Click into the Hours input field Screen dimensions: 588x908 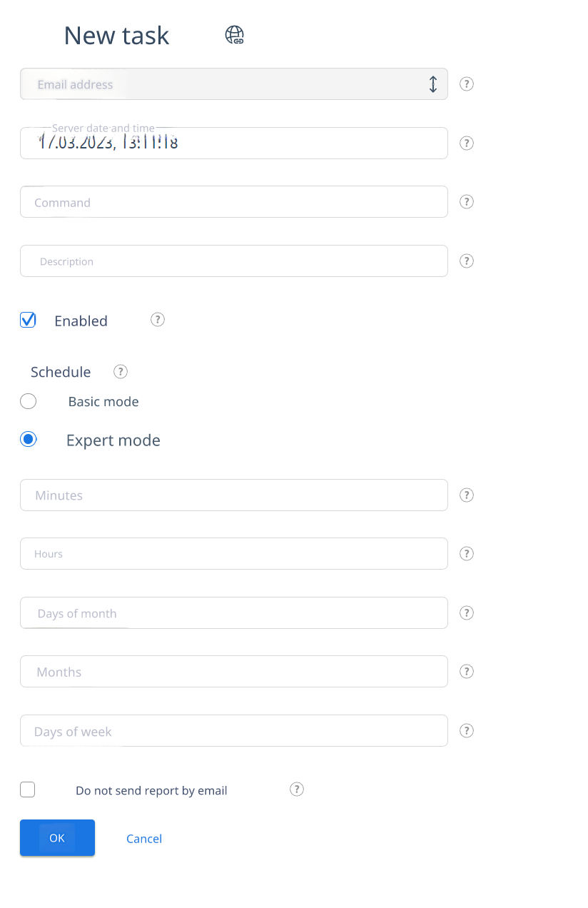click(x=234, y=554)
